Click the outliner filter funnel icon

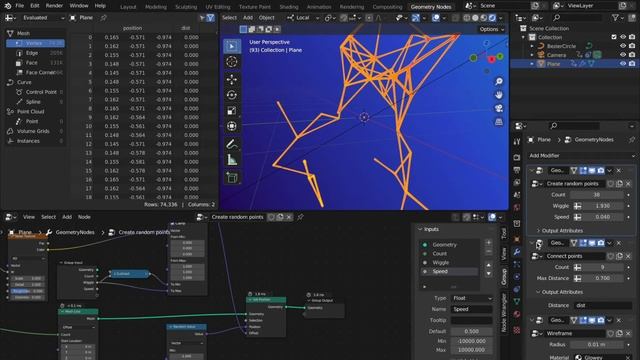coord(615,18)
